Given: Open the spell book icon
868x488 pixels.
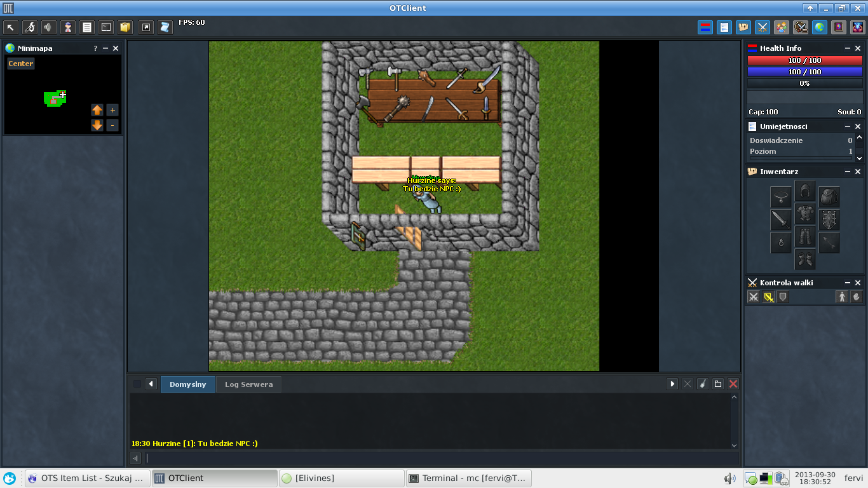Looking at the screenshot, I should click(x=839, y=27).
